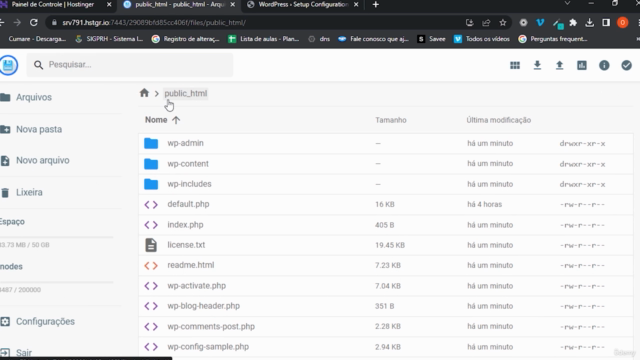Select license.txt file name
The image size is (640, 360).
click(186, 245)
